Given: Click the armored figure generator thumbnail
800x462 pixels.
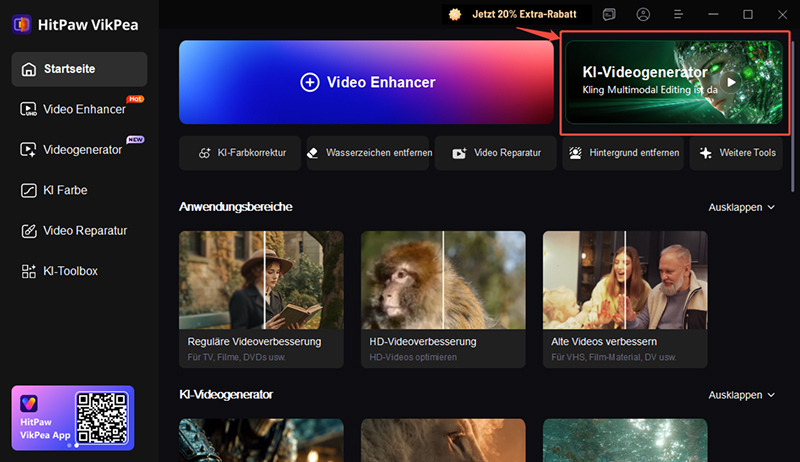Looking at the screenshot, I should 261,440.
